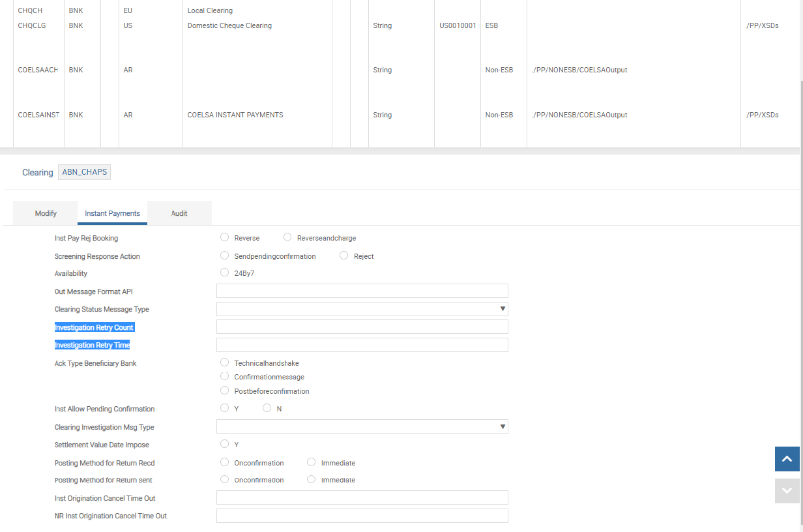Open the Audit tab
This screenshot has height=532, width=803.
point(179,213)
